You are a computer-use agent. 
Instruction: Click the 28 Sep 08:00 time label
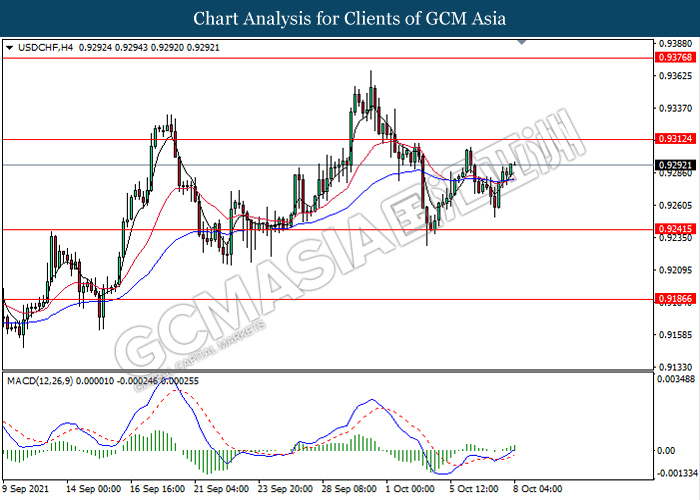click(349, 489)
